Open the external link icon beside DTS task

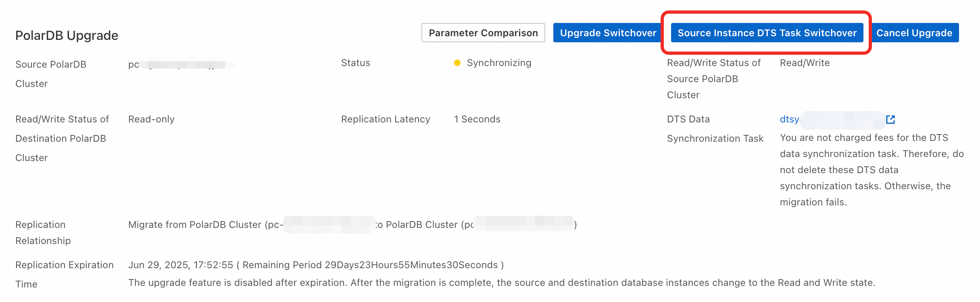click(x=890, y=119)
